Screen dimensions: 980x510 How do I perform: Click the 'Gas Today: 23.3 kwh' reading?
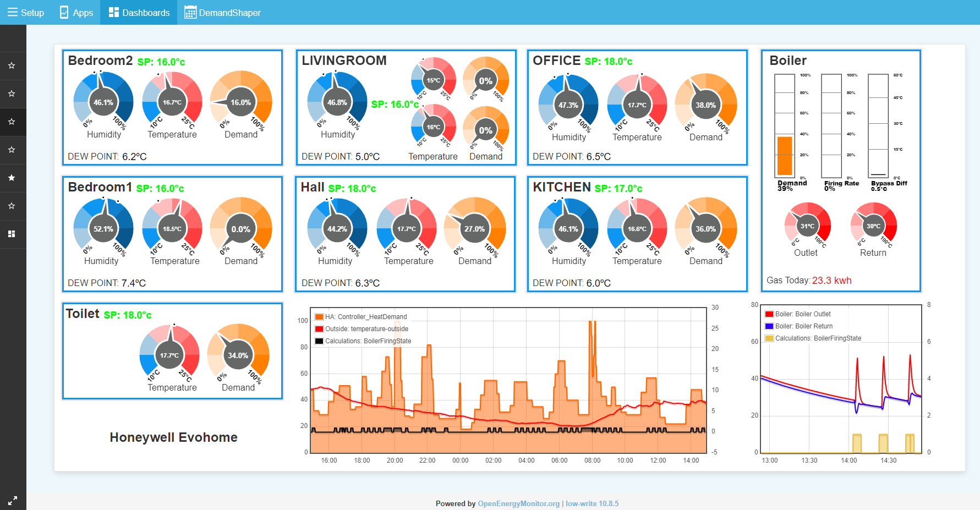point(809,281)
